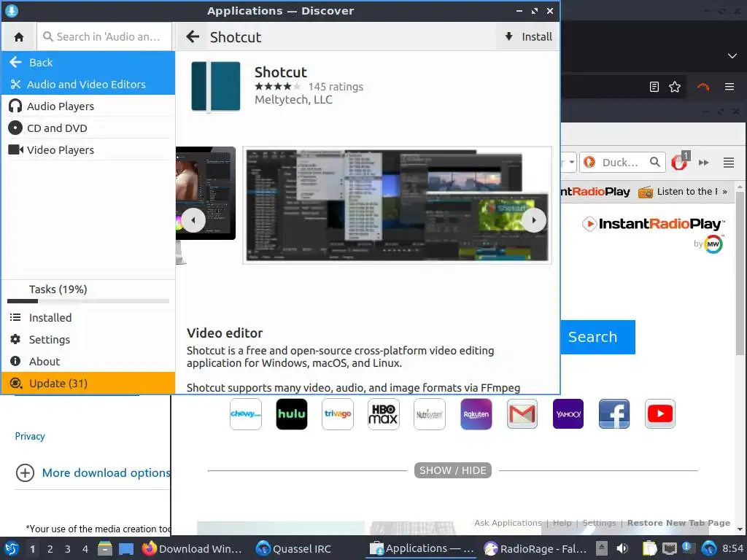
Task: Expand Falkon's hidden toolbar items chevron
Action: [x=704, y=163]
